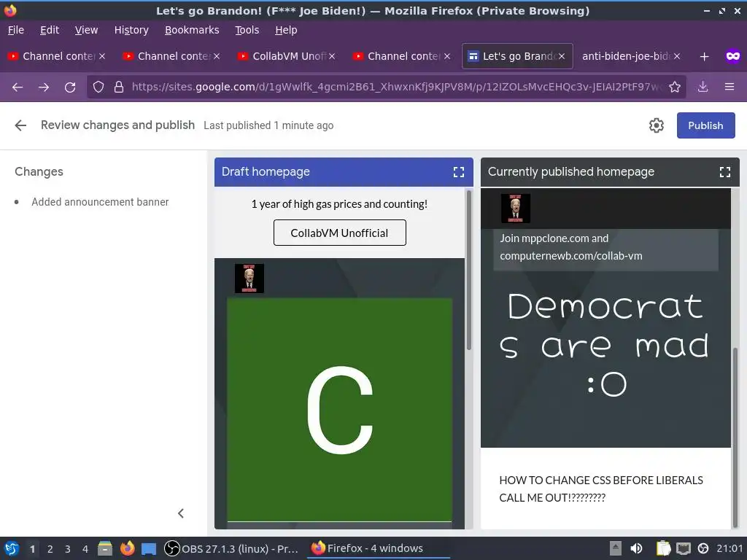Open the File menu
747x560 pixels.
tap(16, 30)
